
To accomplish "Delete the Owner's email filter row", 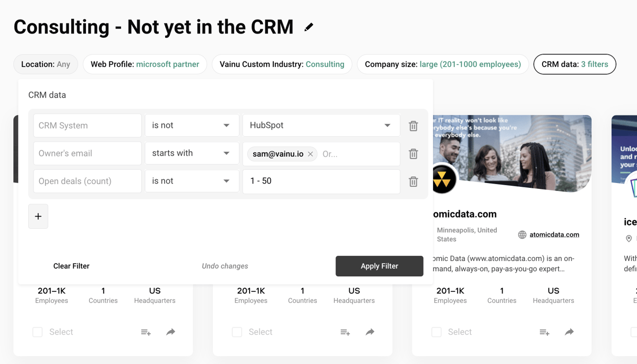I will pos(413,154).
